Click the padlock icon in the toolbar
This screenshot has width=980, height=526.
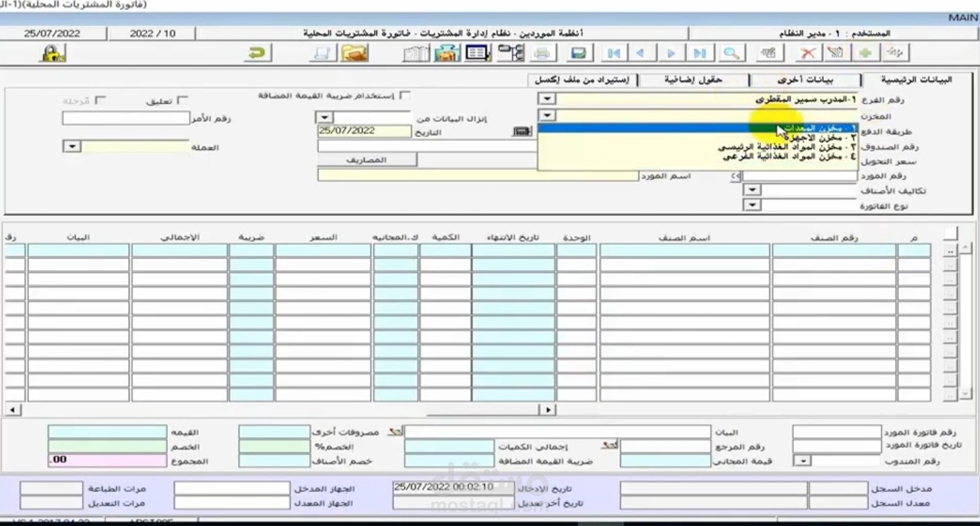tap(54, 53)
